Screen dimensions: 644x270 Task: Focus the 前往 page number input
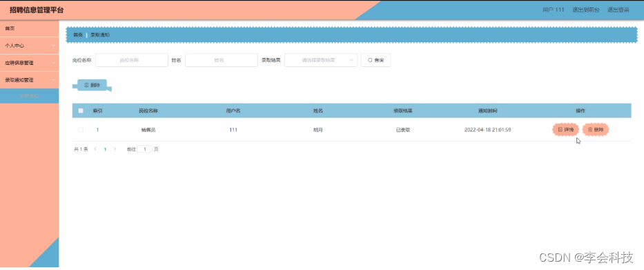click(x=144, y=149)
